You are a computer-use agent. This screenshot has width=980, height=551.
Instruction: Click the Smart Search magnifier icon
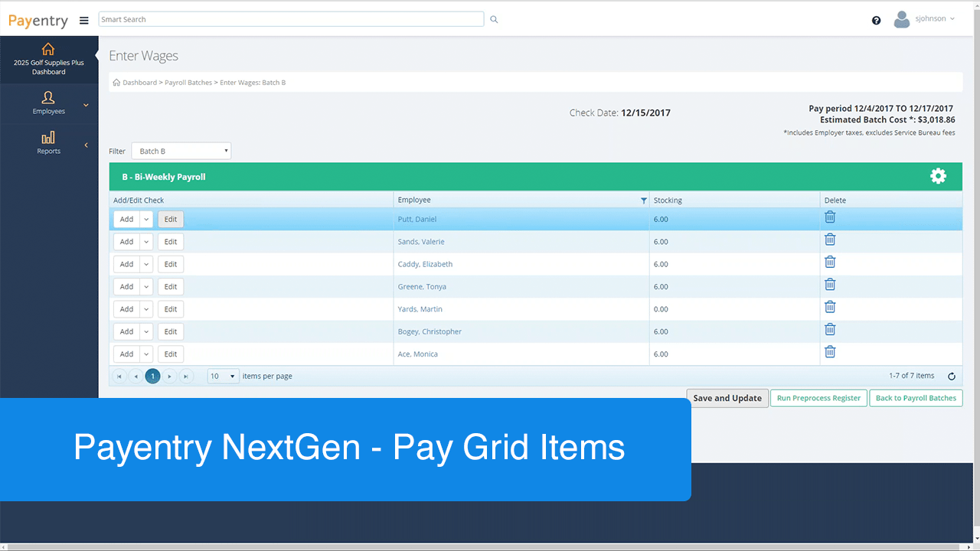pyautogui.click(x=494, y=19)
